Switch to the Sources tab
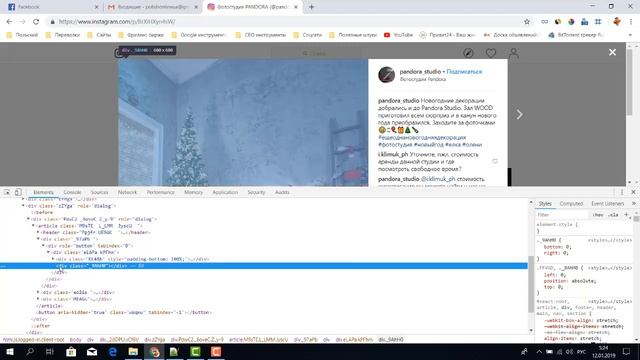The height and width of the screenshot is (360, 640). 99,192
